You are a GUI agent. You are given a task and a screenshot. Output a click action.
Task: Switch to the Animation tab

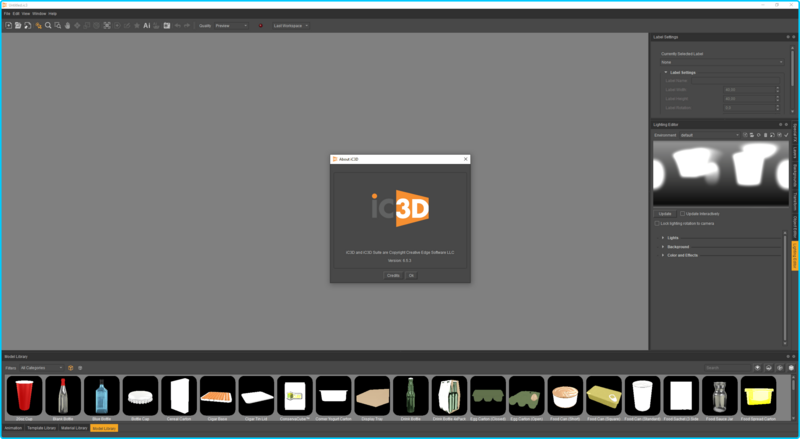click(13, 428)
